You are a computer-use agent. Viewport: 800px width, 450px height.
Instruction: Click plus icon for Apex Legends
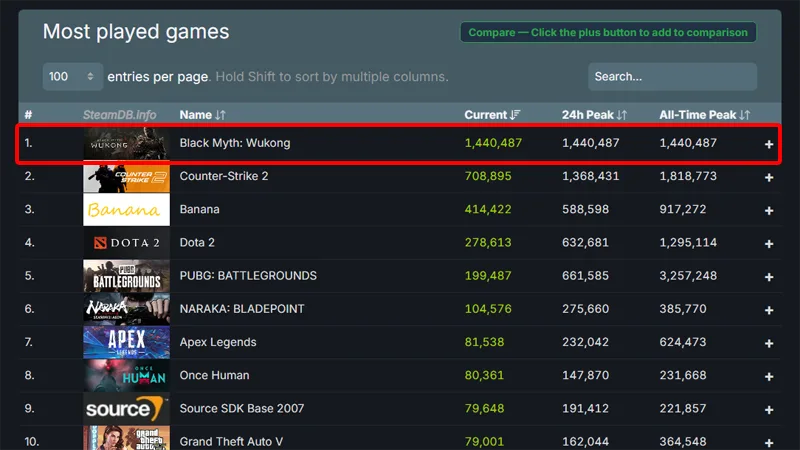click(769, 343)
